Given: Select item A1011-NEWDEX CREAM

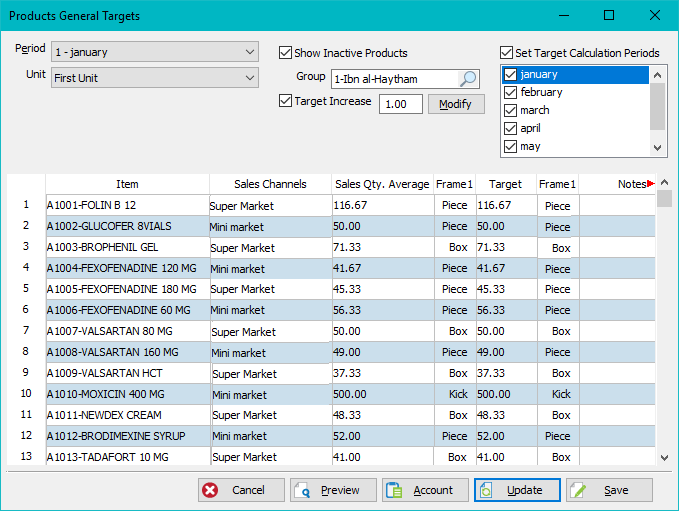Looking at the screenshot, I should pyautogui.click(x=128, y=415).
